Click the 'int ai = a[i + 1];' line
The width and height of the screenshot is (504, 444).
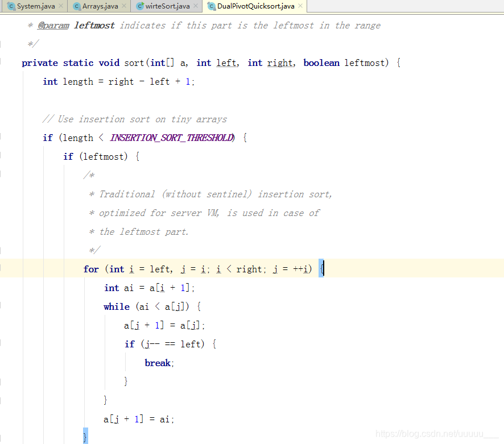149,288
